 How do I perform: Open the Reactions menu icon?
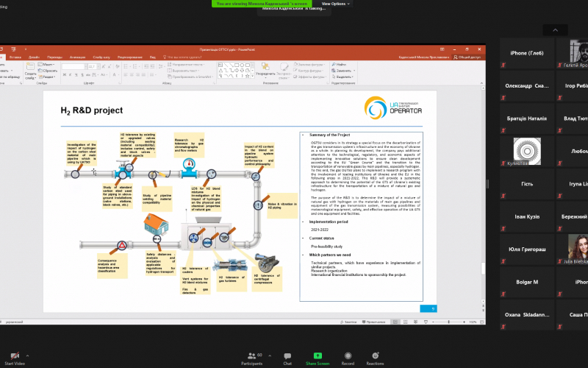coord(375,355)
